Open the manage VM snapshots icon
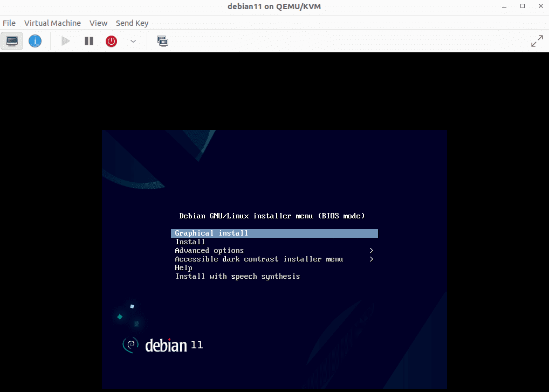This screenshot has height=392, width=549. pyautogui.click(x=162, y=41)
